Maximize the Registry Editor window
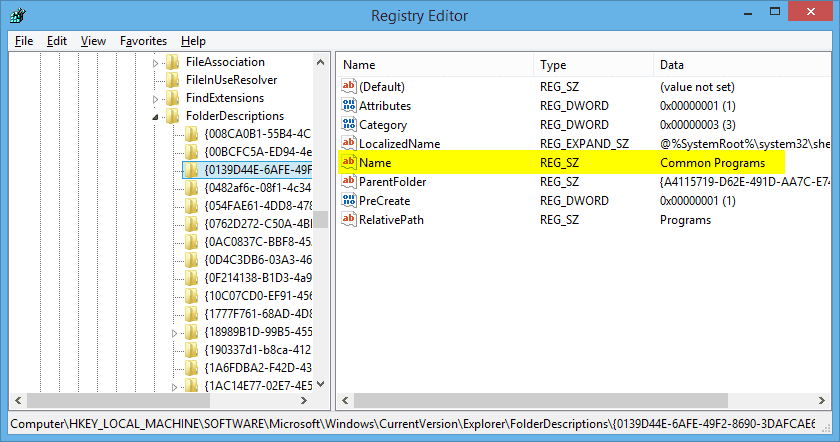Image resolution: width=840 pixels, height=442 pixels. (x=775, y=12)
